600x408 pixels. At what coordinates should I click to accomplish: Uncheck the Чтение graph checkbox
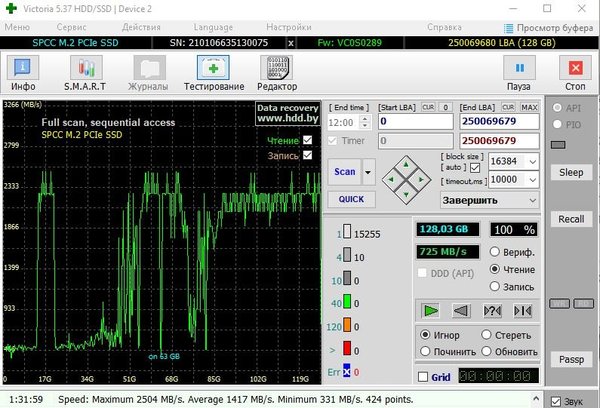click(x=308, y=140)
